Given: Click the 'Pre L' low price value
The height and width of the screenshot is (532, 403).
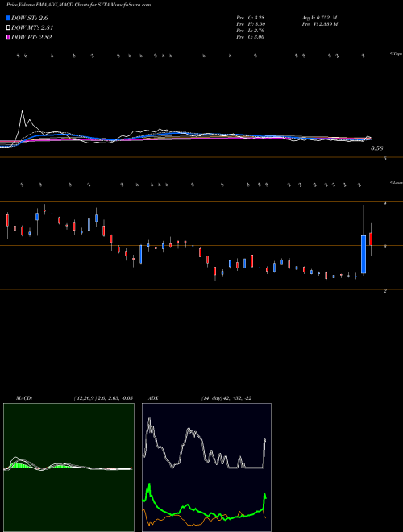Looking at the screenshot, I should coord(251,31).
